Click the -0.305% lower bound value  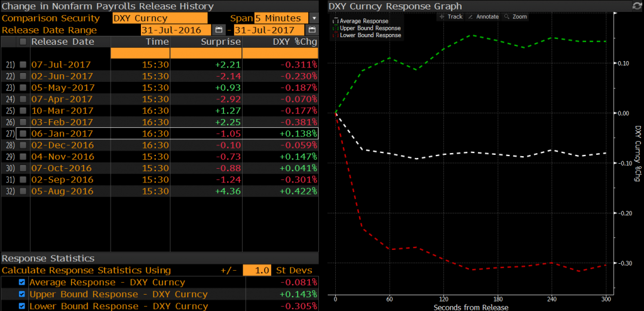pos(299,306)
